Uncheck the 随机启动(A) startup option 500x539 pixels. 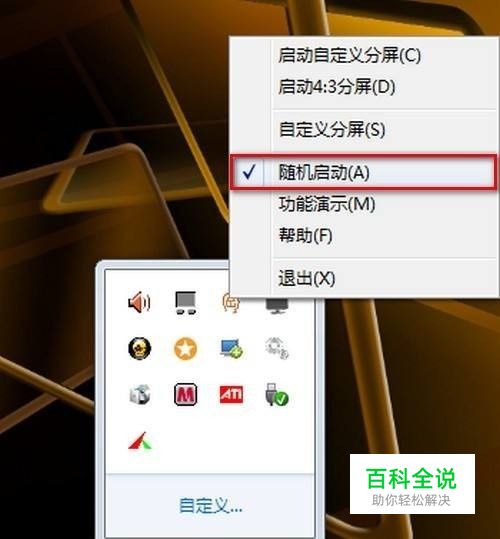364,172
